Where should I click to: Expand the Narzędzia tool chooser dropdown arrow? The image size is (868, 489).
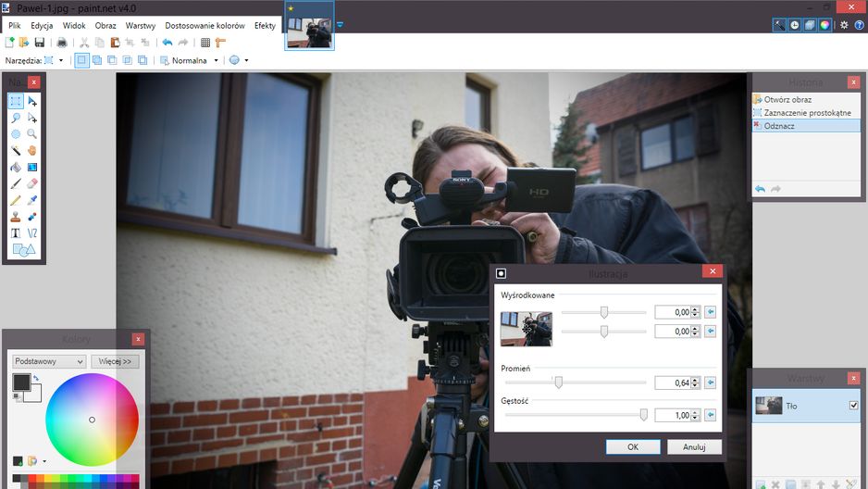coord(61,60)
